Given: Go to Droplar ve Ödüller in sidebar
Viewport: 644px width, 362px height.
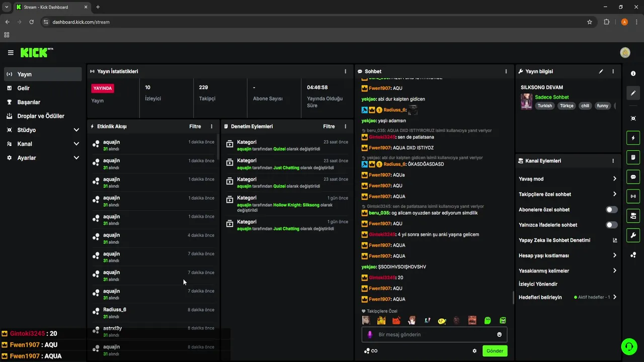Looking at the screenshot, I should 43,116.
